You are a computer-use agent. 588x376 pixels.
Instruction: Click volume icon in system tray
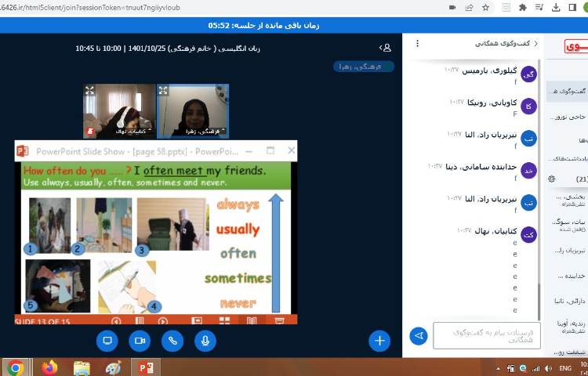549,368
